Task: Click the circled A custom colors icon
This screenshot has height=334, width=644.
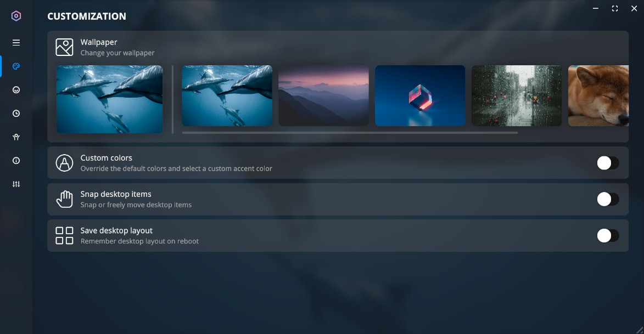Action: (x=64, y=163)
